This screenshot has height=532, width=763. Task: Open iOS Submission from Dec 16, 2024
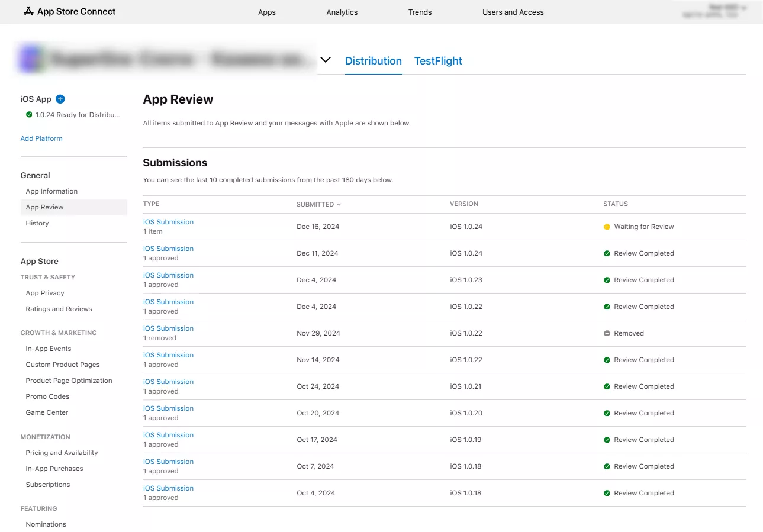click(168, 222)
